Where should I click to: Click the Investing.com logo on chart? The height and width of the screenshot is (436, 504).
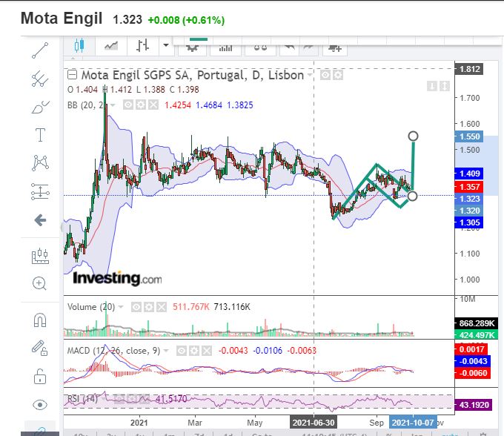pos(117,278)
